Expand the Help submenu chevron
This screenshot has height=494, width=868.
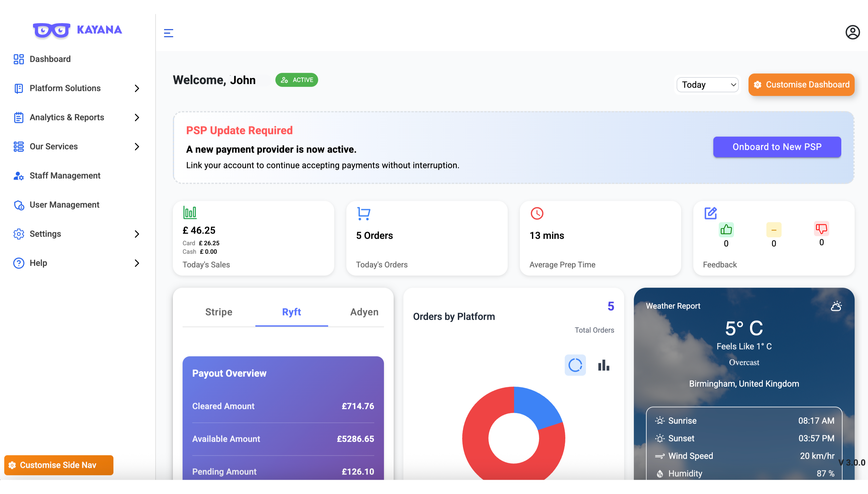click(137, 264)
